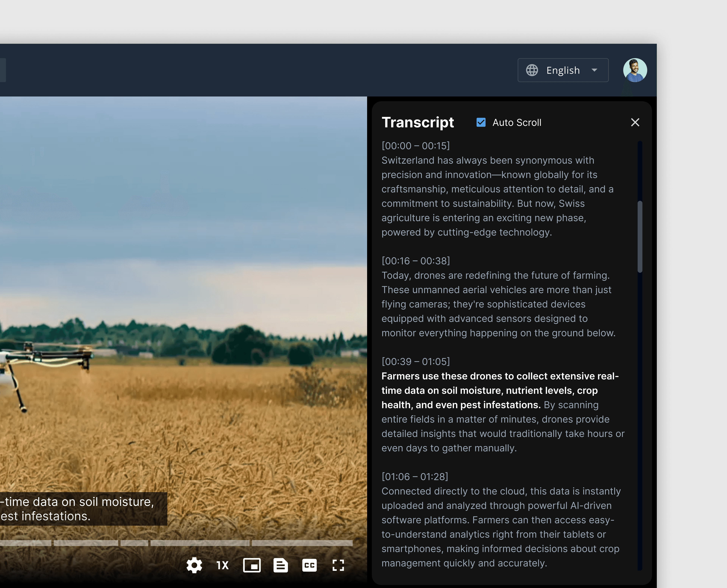Open video settings gear icon

point(194,565)
